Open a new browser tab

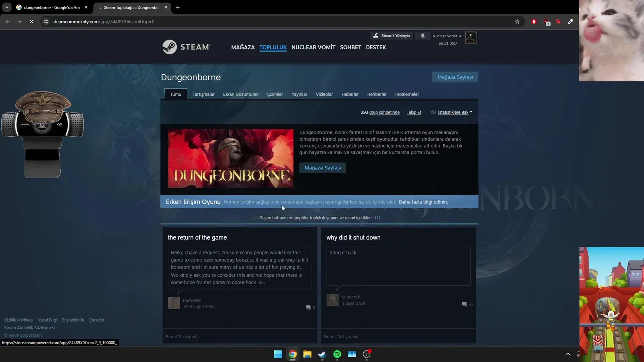[178, 7]
